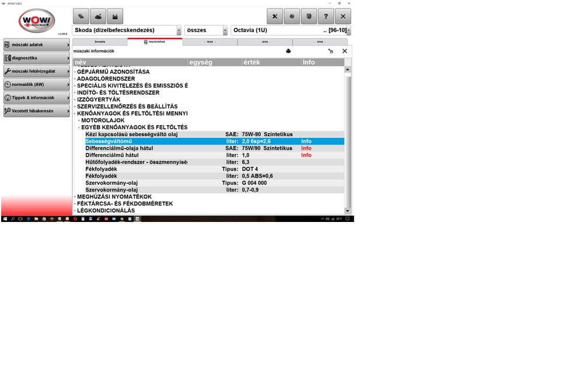Open Info link for Differenciálmű hátul liter row

click(x=306, y=155)
